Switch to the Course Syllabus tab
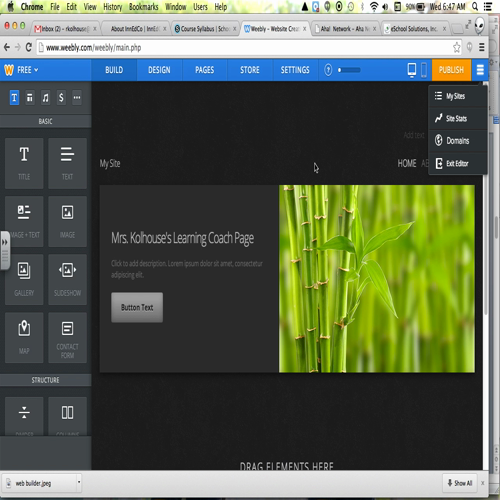The width and height of the screenshot is (500, 500). (x=205, y=29)
